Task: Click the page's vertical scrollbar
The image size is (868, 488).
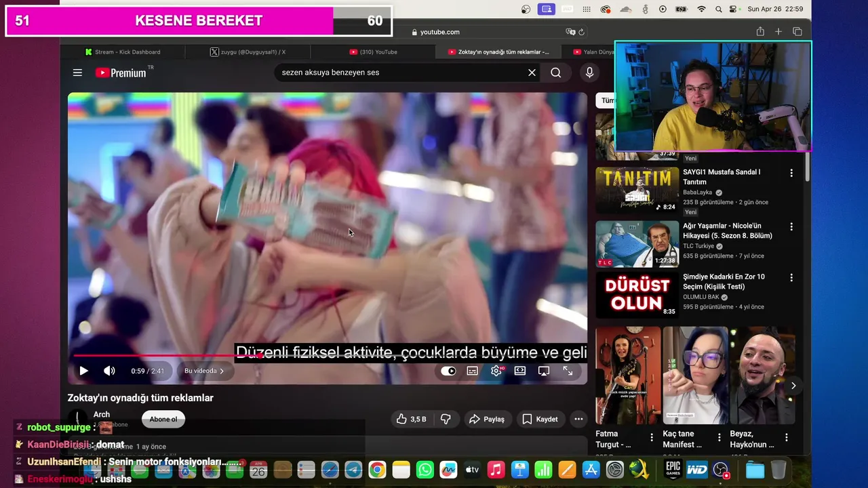Action: [807, 166]
